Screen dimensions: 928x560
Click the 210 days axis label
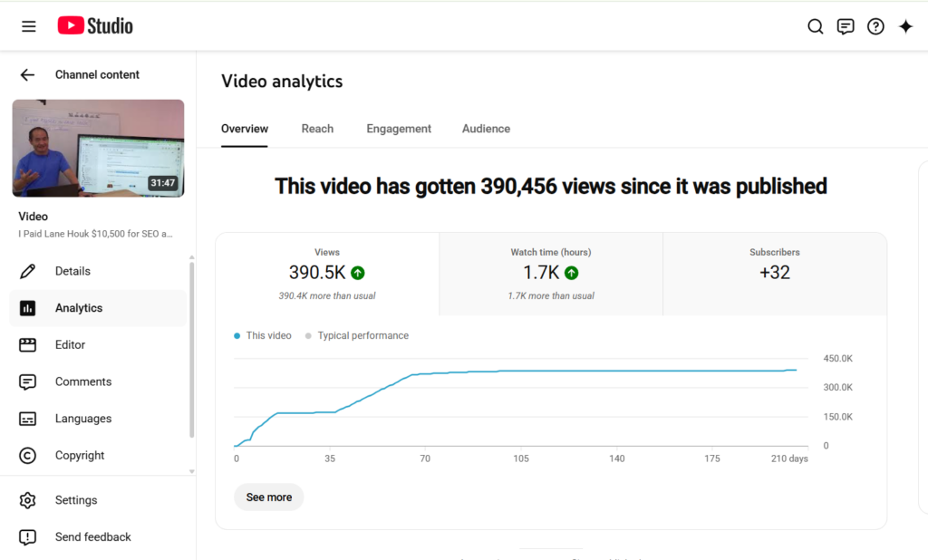(789, 459)
